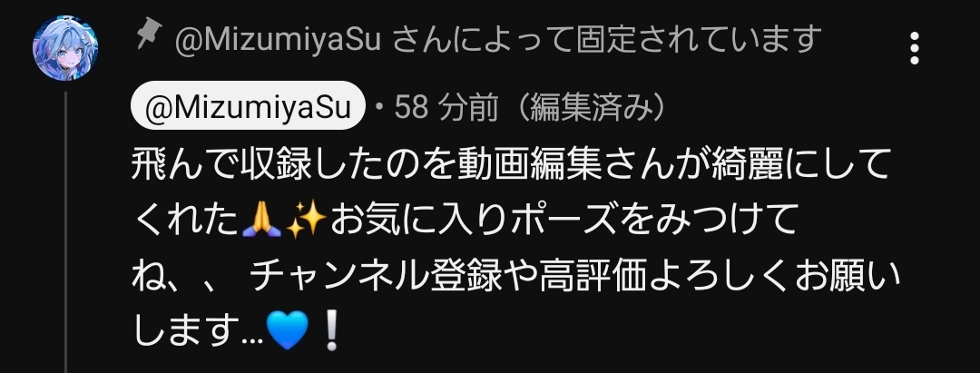This screenshot has width=980, height=373.
Task: Click the praying hands emoji
Action: tap(261, 220)
